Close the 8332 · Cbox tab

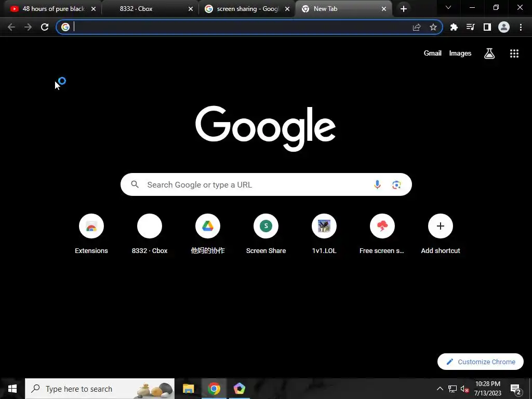191,9
